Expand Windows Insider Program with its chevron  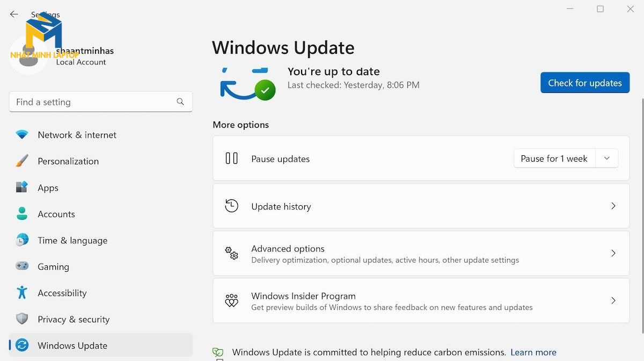click(x=613, y=300)
